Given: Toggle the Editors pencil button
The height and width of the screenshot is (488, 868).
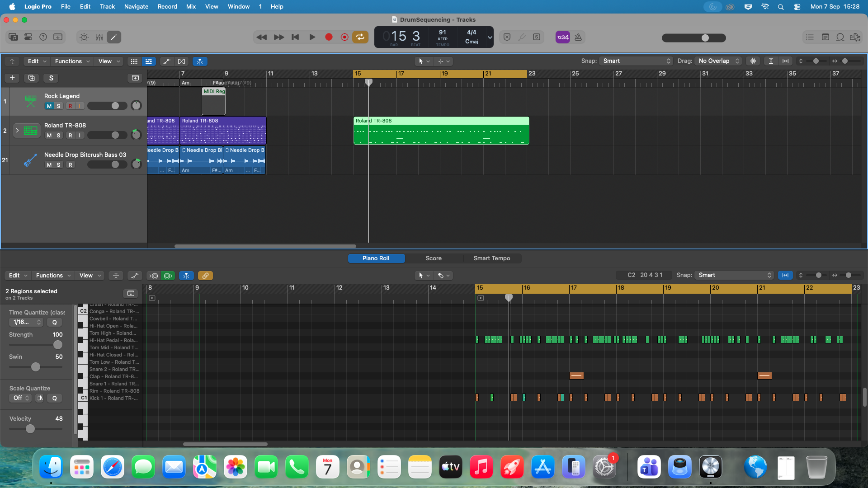Looking at the screenshot, I should click(114, 37).
